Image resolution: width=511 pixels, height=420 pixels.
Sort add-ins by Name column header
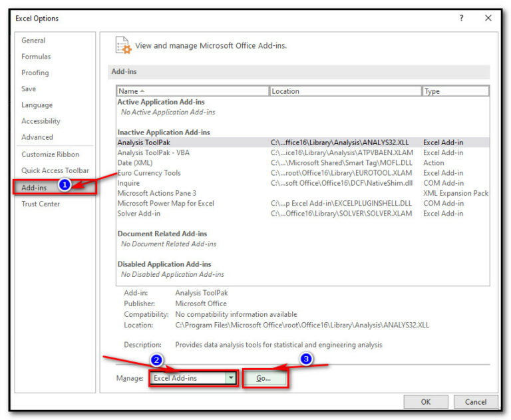193,91
